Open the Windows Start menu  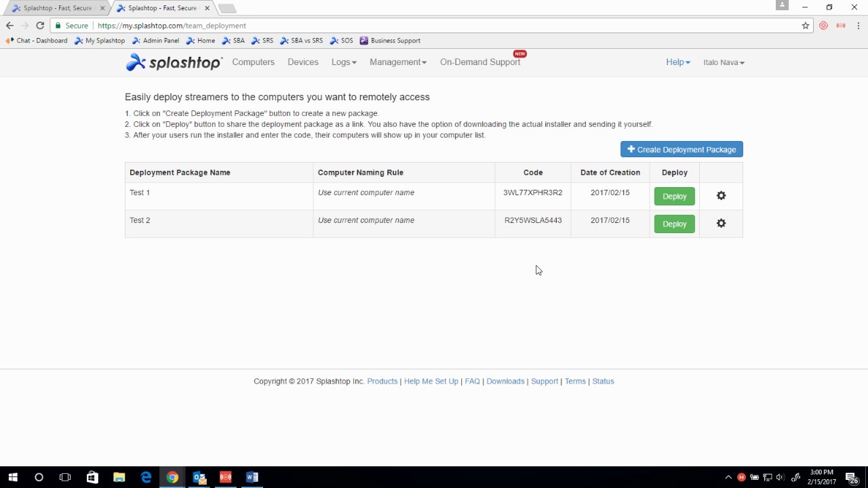(13, 477)
